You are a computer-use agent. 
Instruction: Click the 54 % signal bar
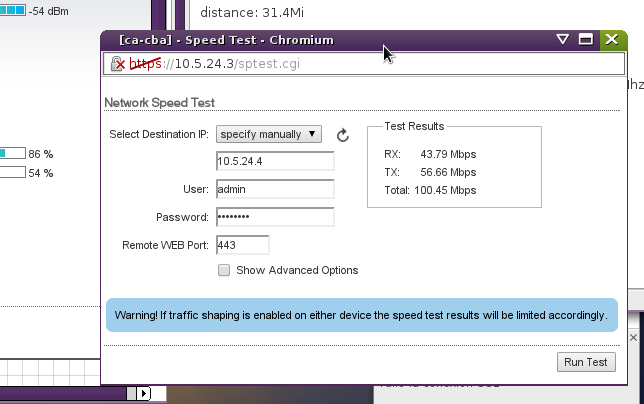point(12,173)
